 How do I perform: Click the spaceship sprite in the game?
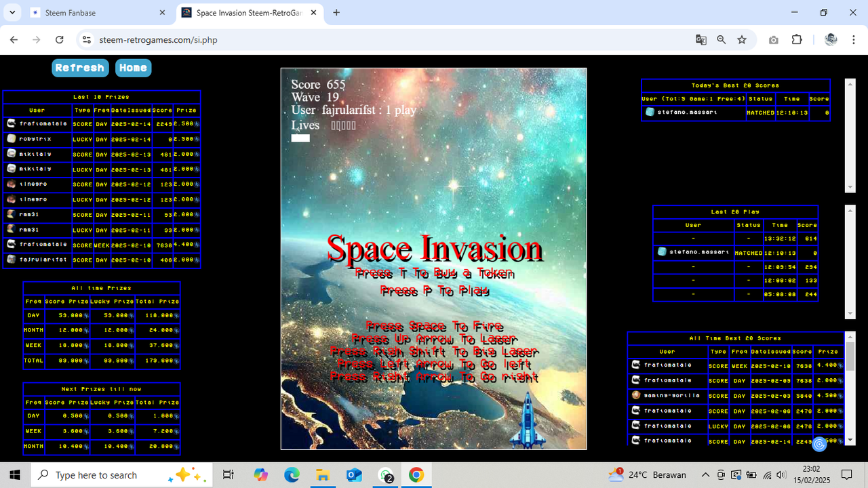click(x=528, y=421)
